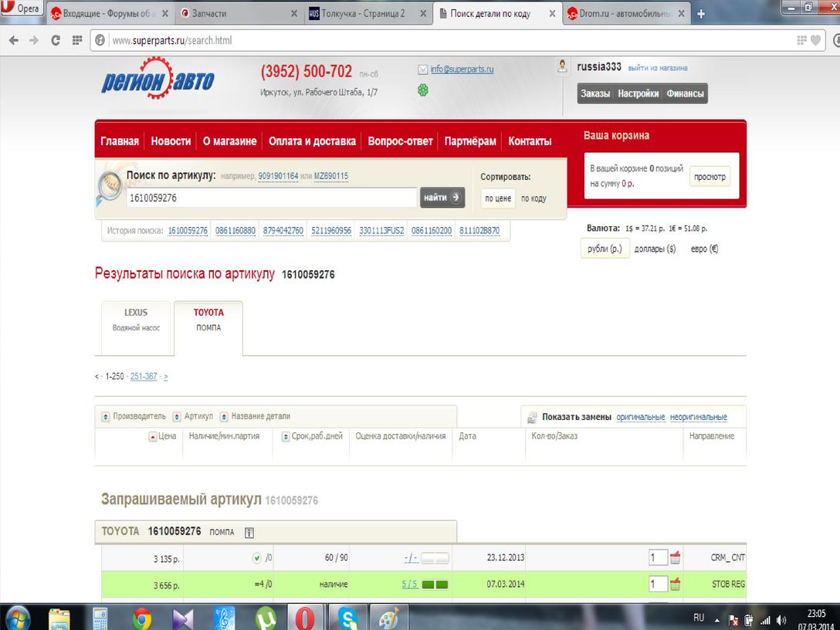
Task: Click the выйти из магазина link
Action: pos(658,68)
